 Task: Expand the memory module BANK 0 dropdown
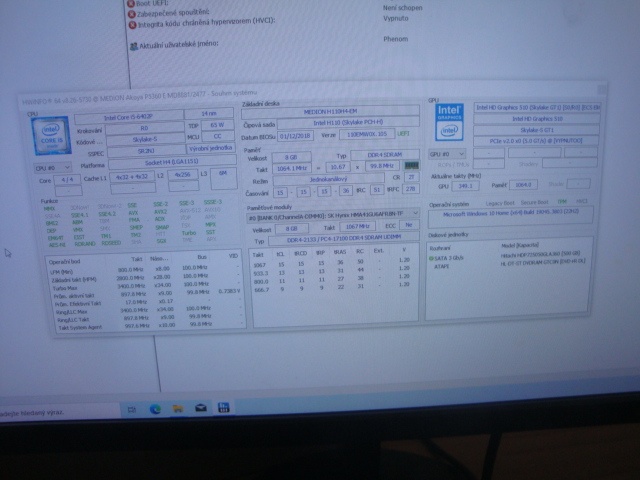click(x=333, y=214)
